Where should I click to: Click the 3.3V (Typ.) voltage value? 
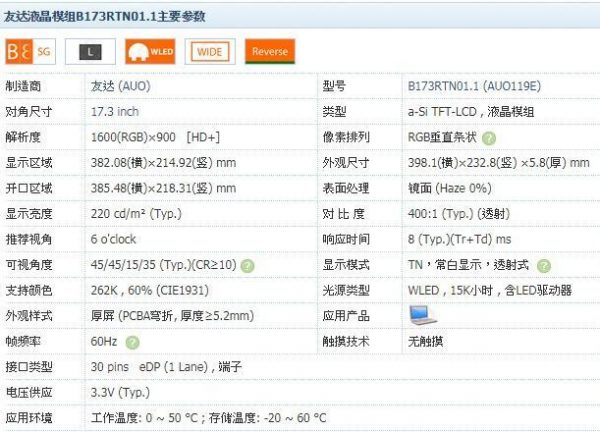pyautogui.click(x=119, y=392)
